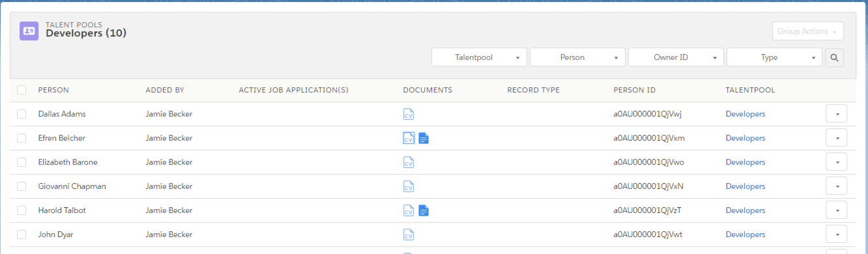
Task: Check the Efren Belcher row checkbox
Action: 22,138
